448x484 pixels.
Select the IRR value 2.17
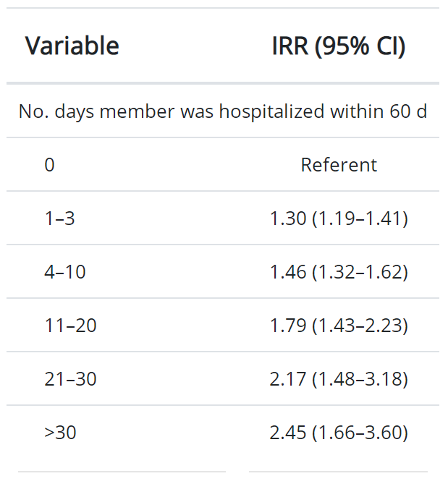(288, 379)
